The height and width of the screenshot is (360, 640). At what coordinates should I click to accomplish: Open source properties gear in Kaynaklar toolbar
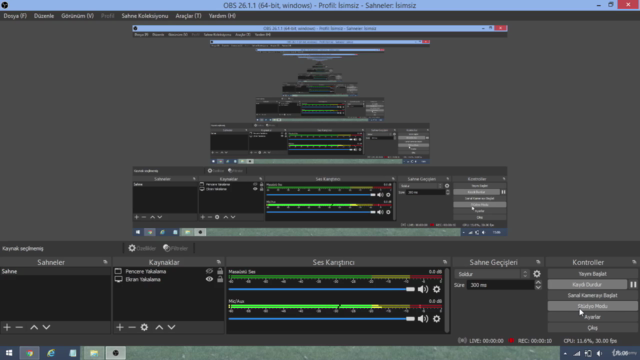(x=144, y=327)
